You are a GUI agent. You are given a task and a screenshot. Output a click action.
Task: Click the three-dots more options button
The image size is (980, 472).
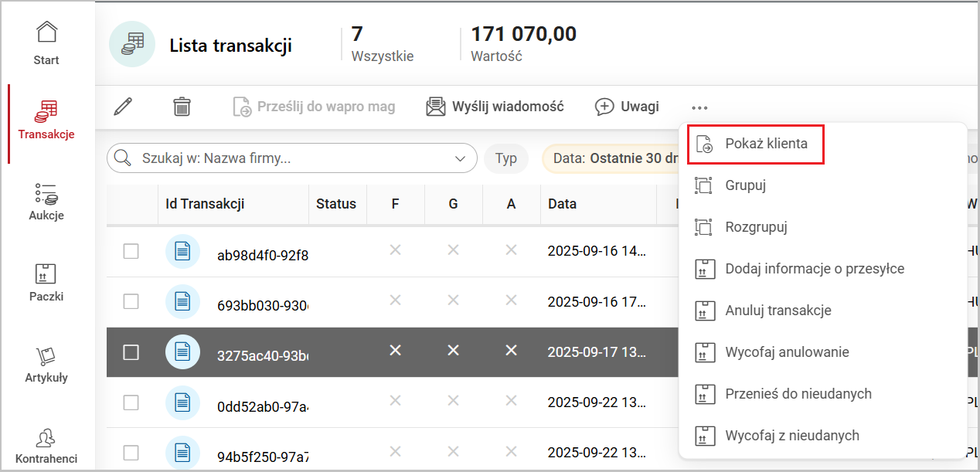click(x=699, y=107)
